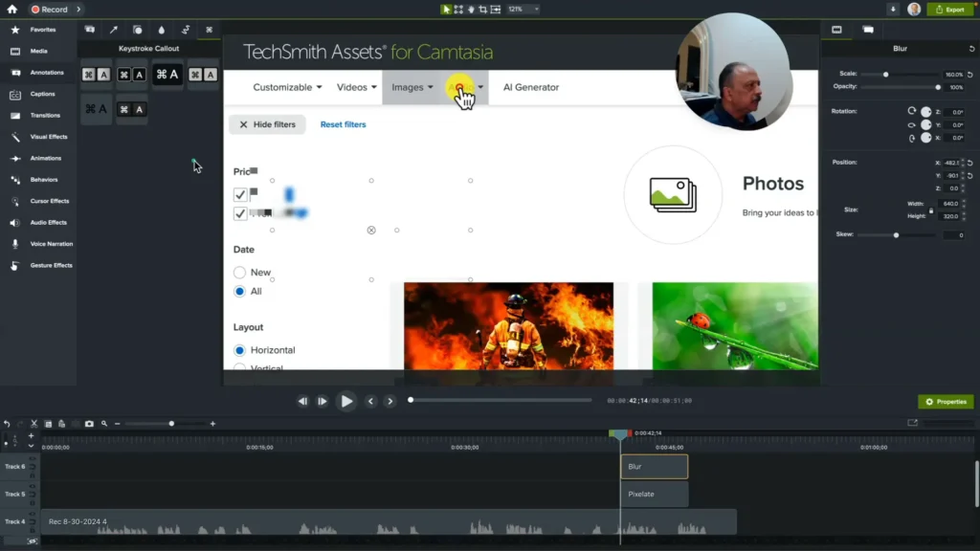Open the Customizable dropdown menu
Viewport: 980px width, 551px height.
[287, 87]
